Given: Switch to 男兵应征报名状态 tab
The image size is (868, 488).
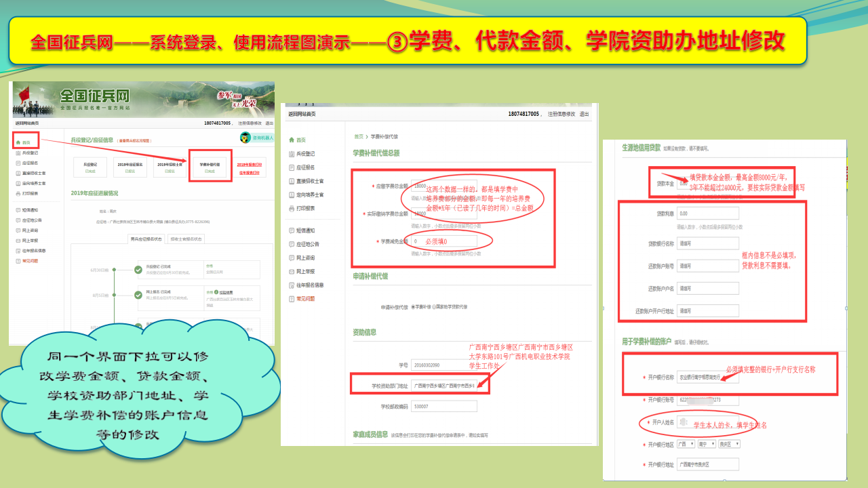Looking at the screenshot, I should (147, 239).
